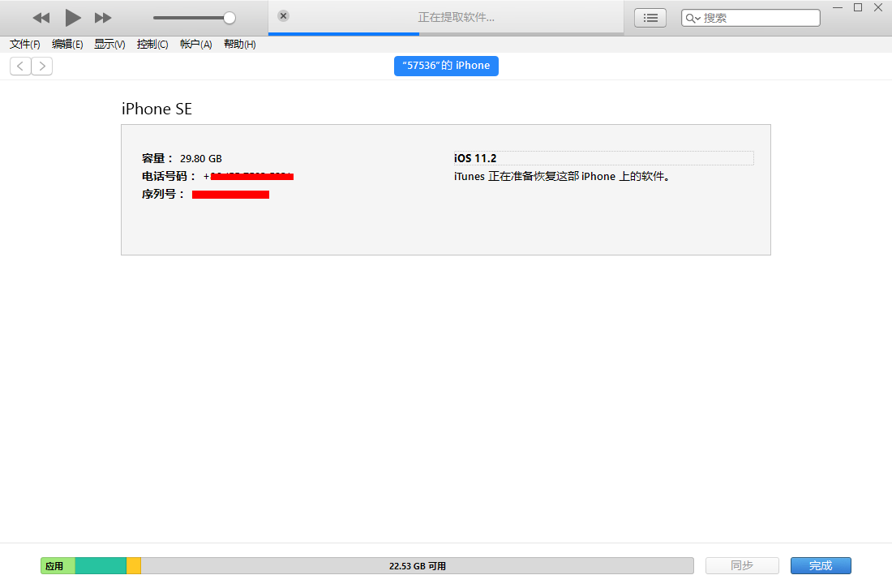Click the rewind previous track icon
The width and height of the screenshot is (892, 588).
(x=41, y=18)
